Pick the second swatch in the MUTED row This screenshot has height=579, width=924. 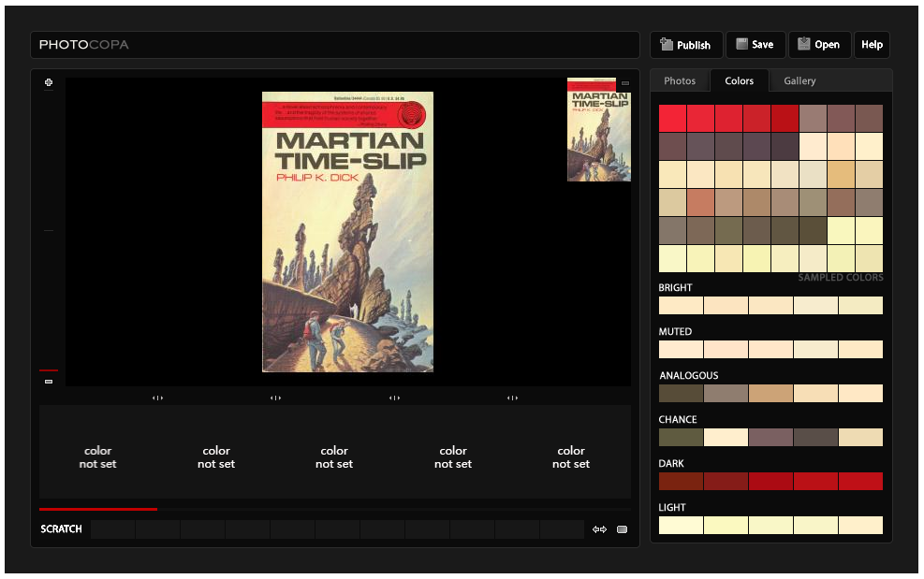(726, 349)
